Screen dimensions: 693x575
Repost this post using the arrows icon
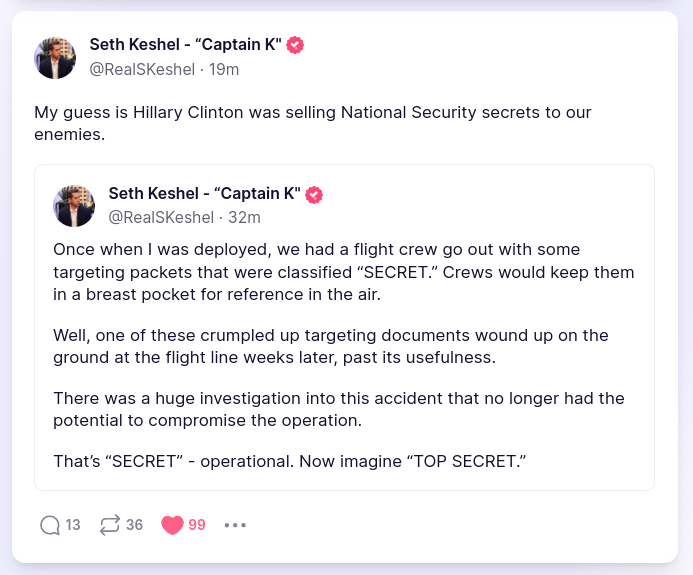pos(110,525)
